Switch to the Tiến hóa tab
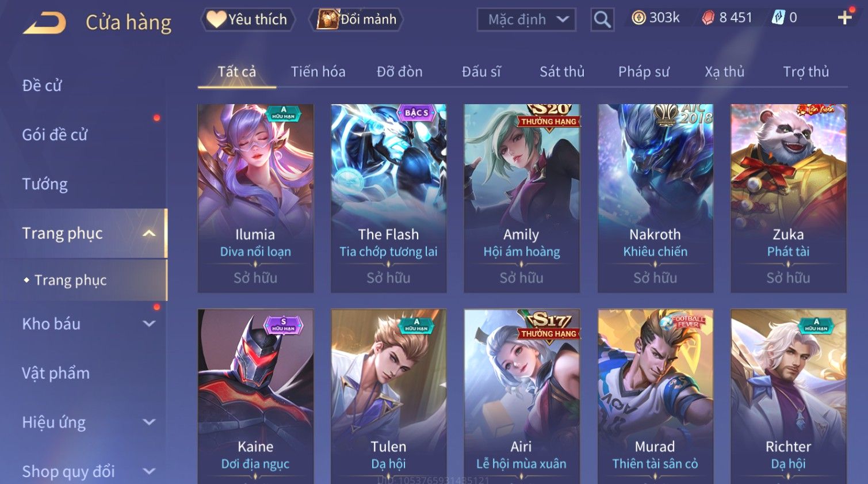 tap(318, 71)
